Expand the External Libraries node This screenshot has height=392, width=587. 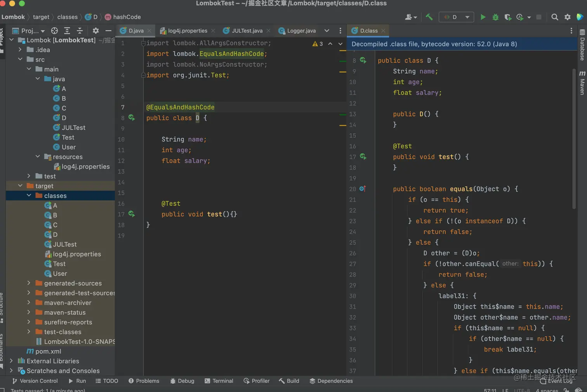[11, 361]
